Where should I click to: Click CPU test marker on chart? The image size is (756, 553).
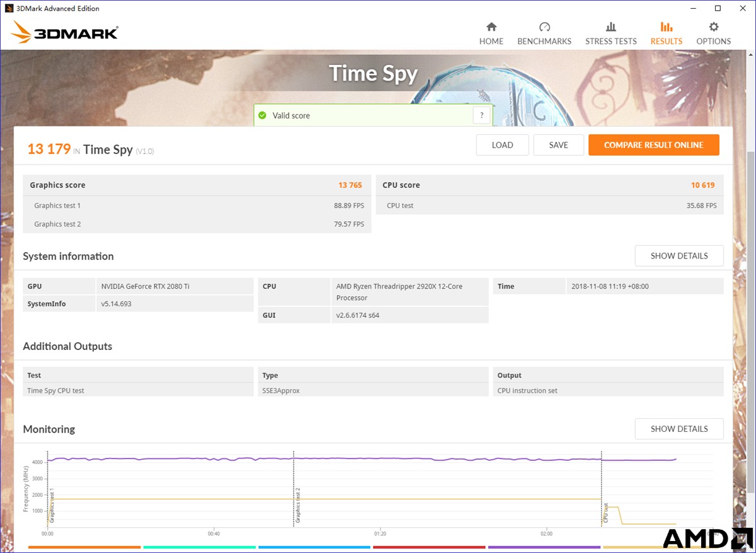click(606, 513)
